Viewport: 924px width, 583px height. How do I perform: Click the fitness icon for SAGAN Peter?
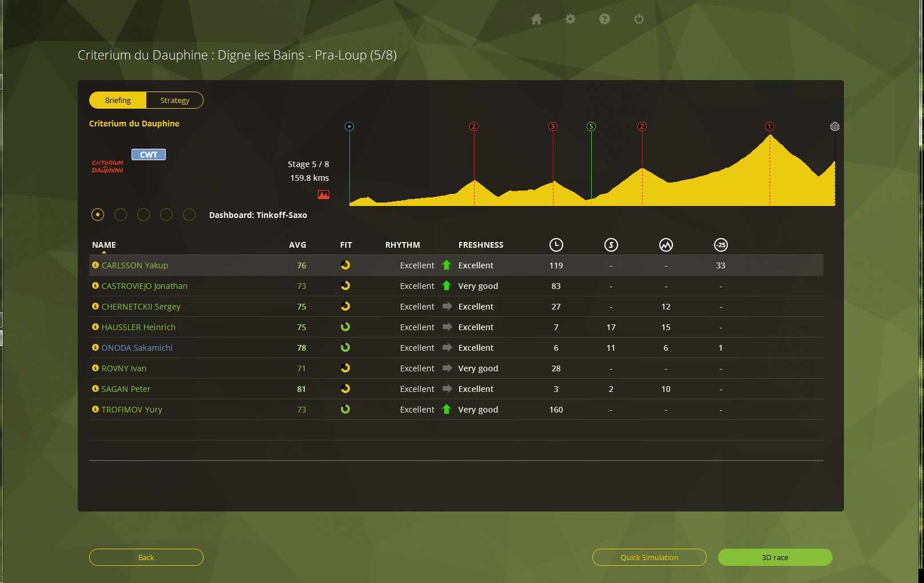pos(345,388)
